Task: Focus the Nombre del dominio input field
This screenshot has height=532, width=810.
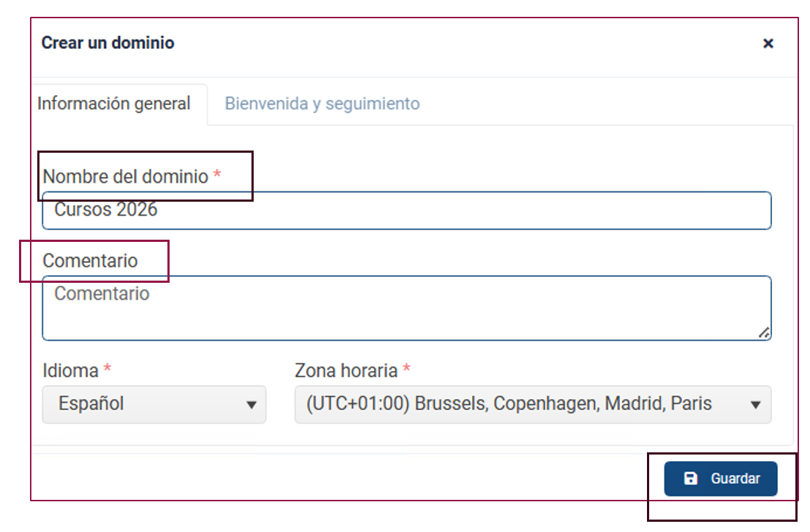Action: 406,210
